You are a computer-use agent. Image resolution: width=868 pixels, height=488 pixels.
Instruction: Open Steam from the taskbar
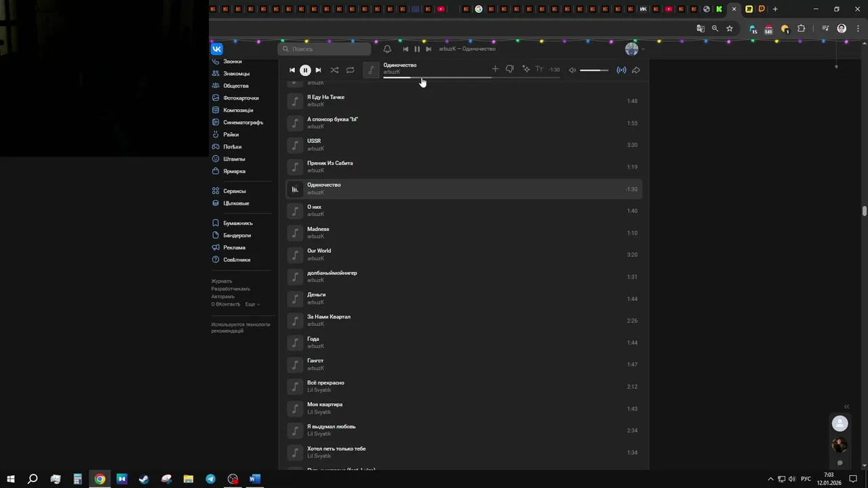pos(144,479)
